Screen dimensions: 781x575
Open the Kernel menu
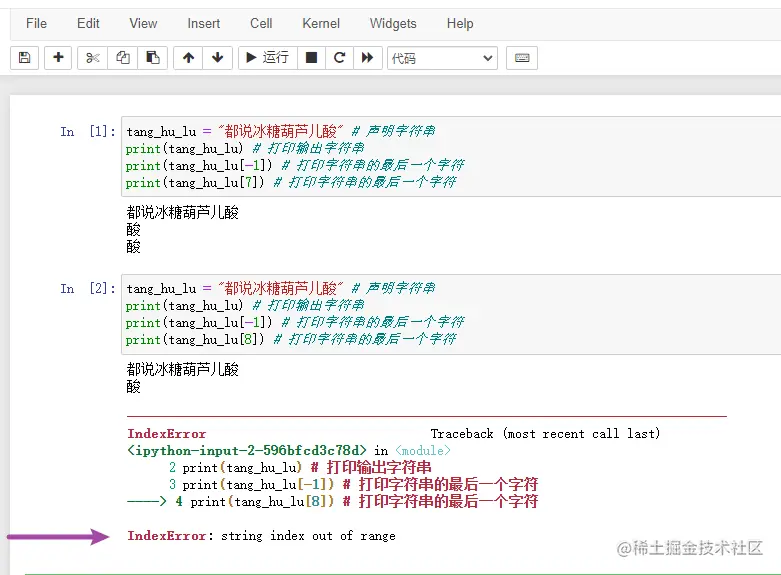tap(321, 23)
